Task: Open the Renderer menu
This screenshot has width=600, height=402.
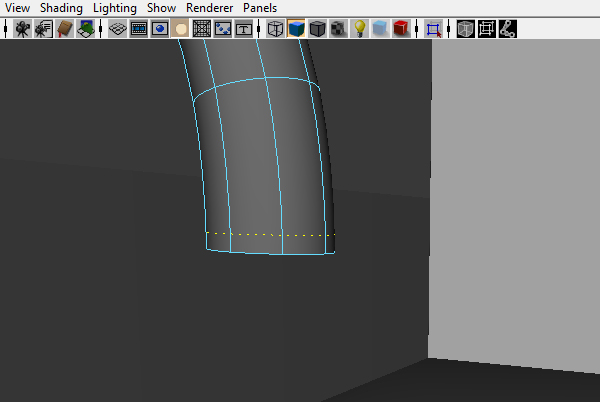Action: pyautogui.click(x=209, y=8)
